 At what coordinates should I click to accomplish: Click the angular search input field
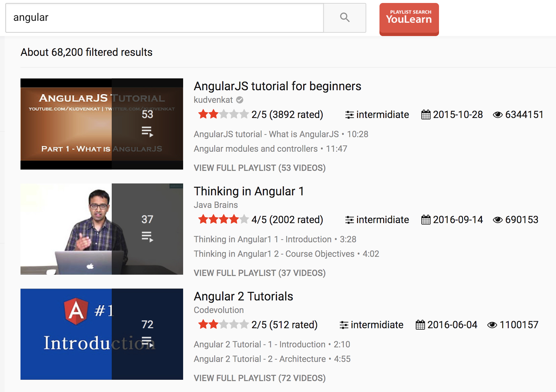pyautogui.click(x=165, y=18)
